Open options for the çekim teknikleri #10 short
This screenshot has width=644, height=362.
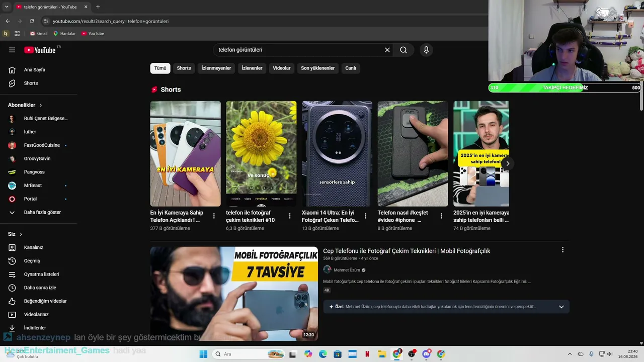(x=290, y=216)
